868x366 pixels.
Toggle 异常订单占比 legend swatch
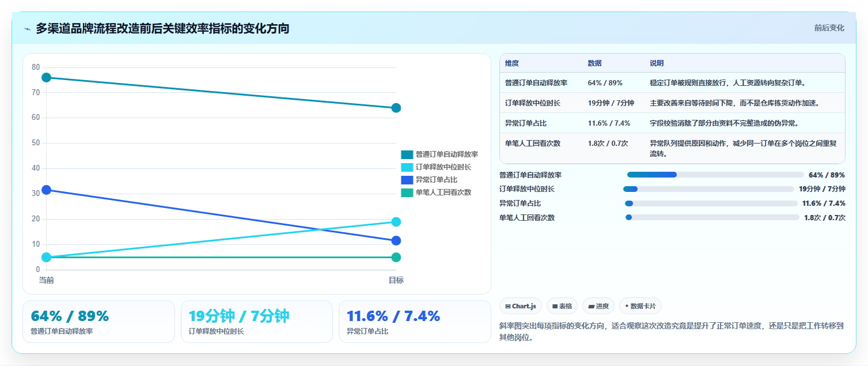click(x=407, y=180)
